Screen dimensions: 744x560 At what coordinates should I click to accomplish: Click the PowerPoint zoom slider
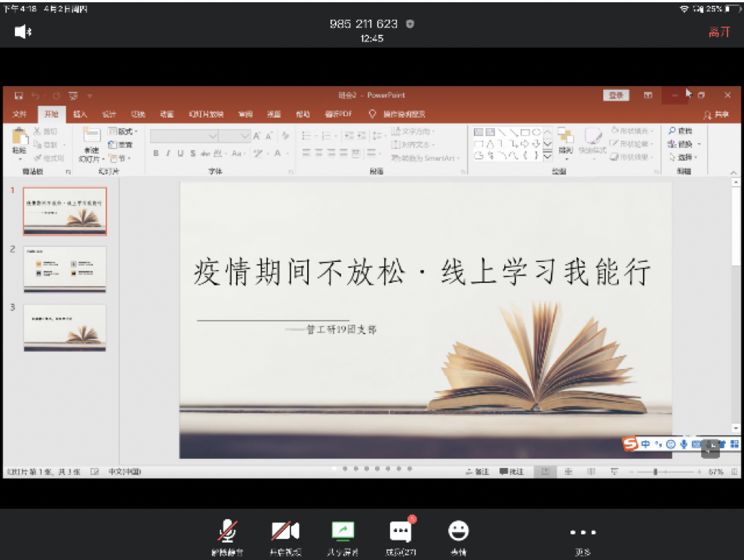pos(655,472)
